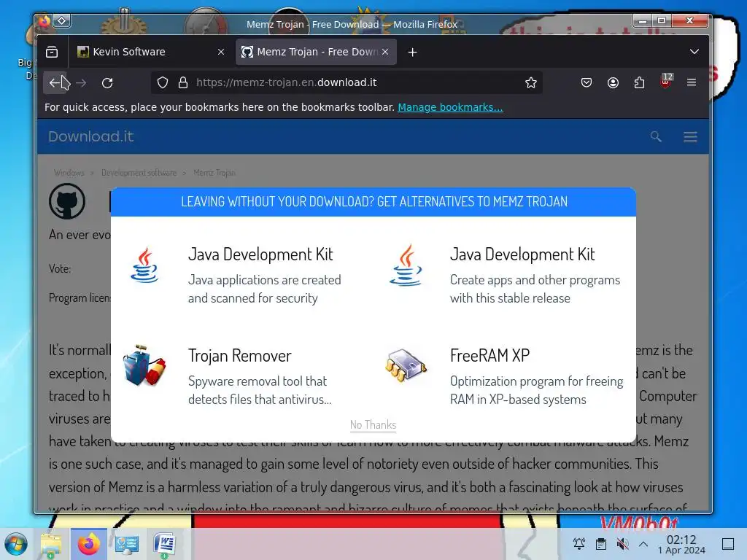Click the GitHub cat program logo
Screen dimensions: 747x560
67,201
